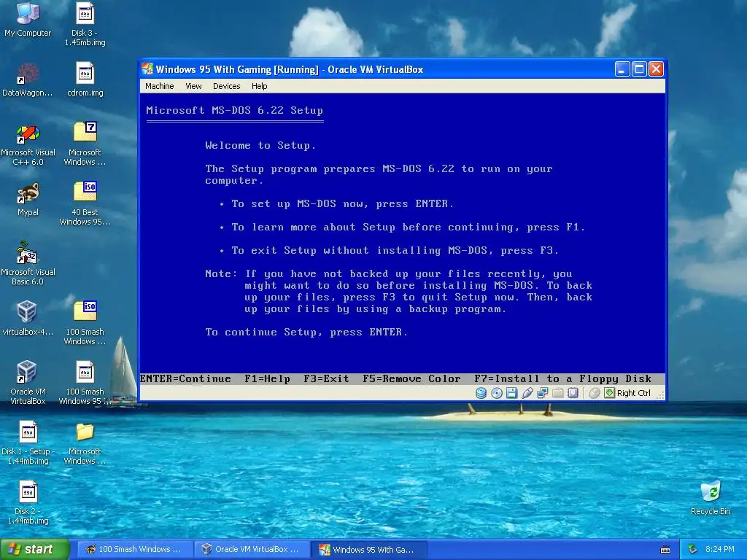Image resolution: width=747 pixels, height=560 pixels.
Task: Select the 100 Smash Windows 95 img file
Action: coord(85,384)
